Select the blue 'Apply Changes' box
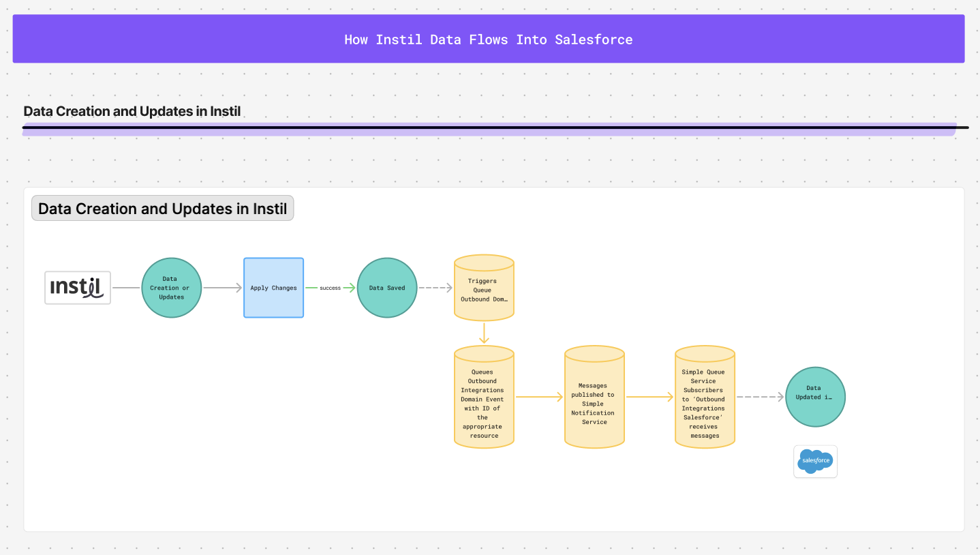This screenshot has height=555, width=980. point(274,288)
